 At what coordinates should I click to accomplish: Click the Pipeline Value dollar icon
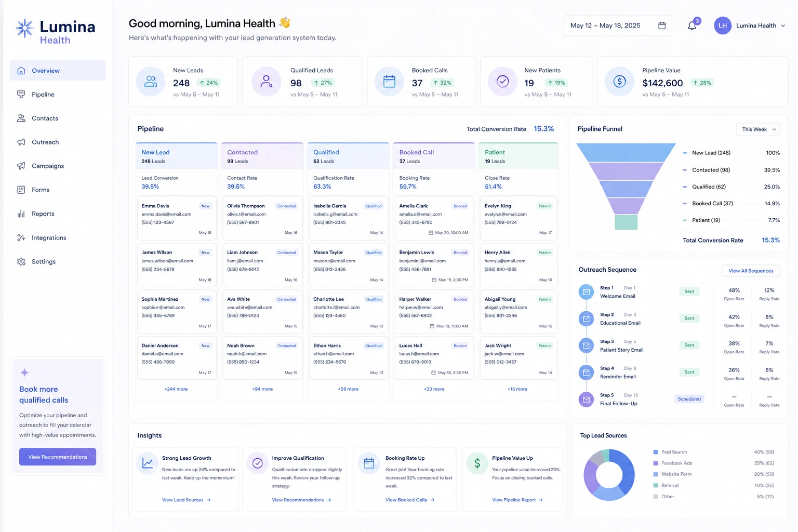(620, 82)
